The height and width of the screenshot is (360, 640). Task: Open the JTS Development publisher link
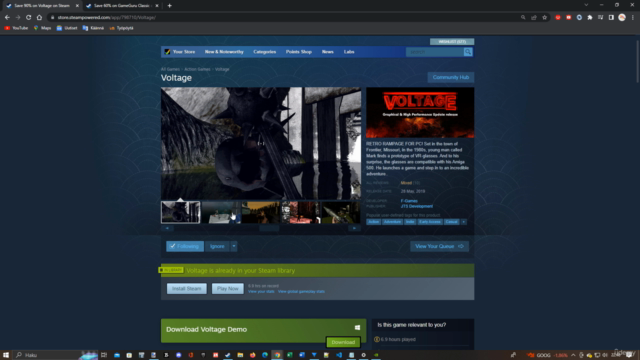click(x=416, y=206)
